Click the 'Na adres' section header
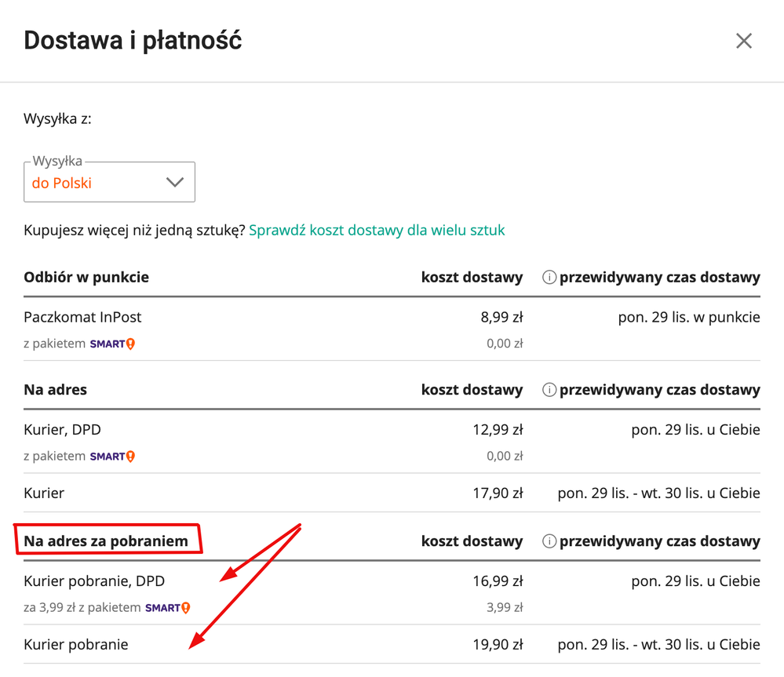784x677 pixels. [x=55, y=390]
